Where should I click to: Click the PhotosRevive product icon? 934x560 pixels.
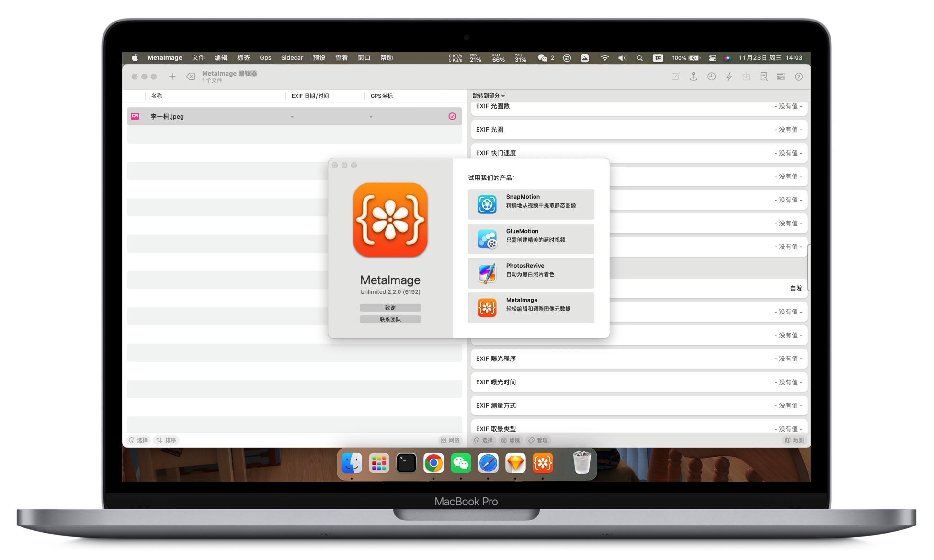tap(488, 271)
